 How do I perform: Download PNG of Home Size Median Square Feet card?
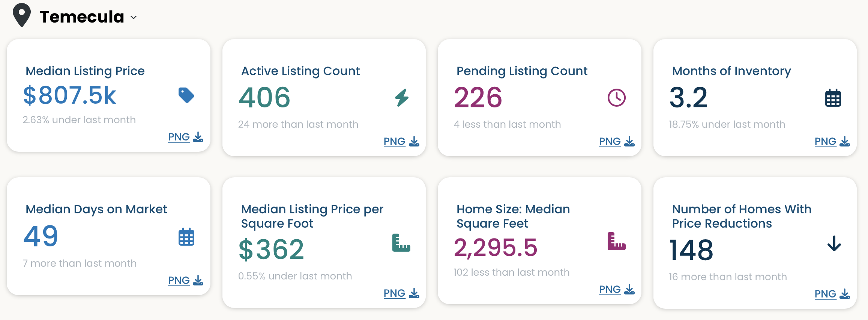coord(617,290)
